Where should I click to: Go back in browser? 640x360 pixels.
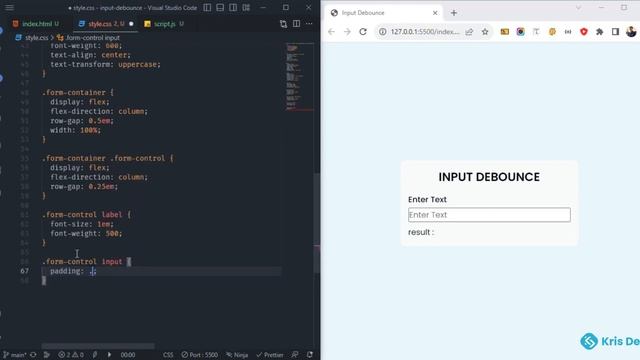click(331, 31)
